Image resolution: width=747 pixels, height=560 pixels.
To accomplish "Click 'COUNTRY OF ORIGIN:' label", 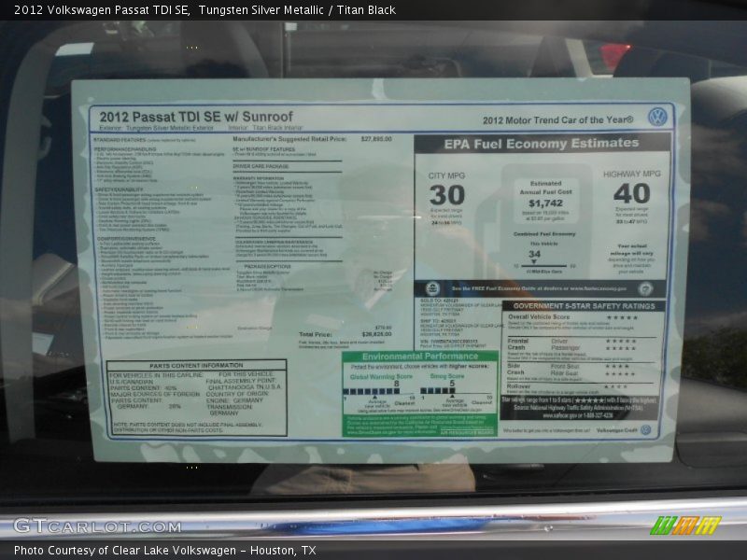I will (x=238, y=394).
